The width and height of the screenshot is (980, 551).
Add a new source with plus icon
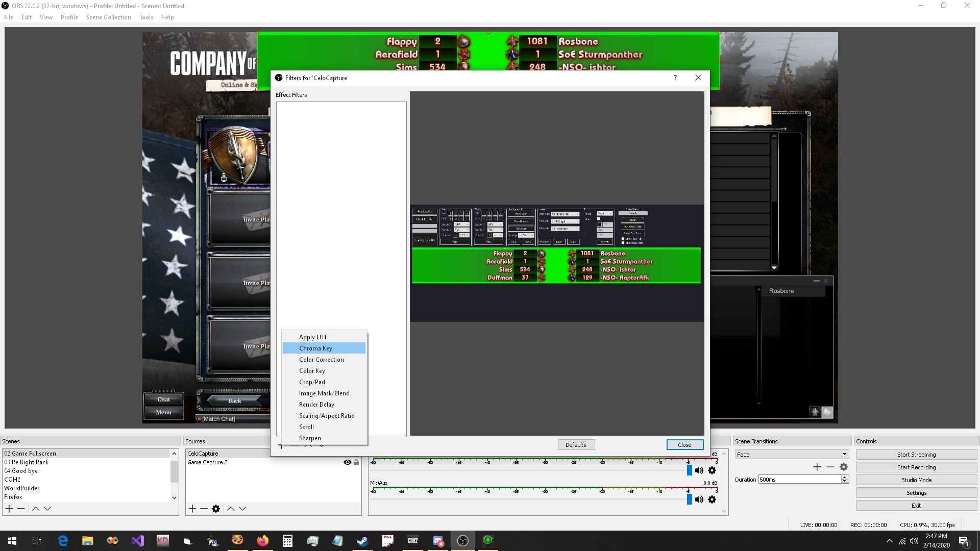click(192, 509)
